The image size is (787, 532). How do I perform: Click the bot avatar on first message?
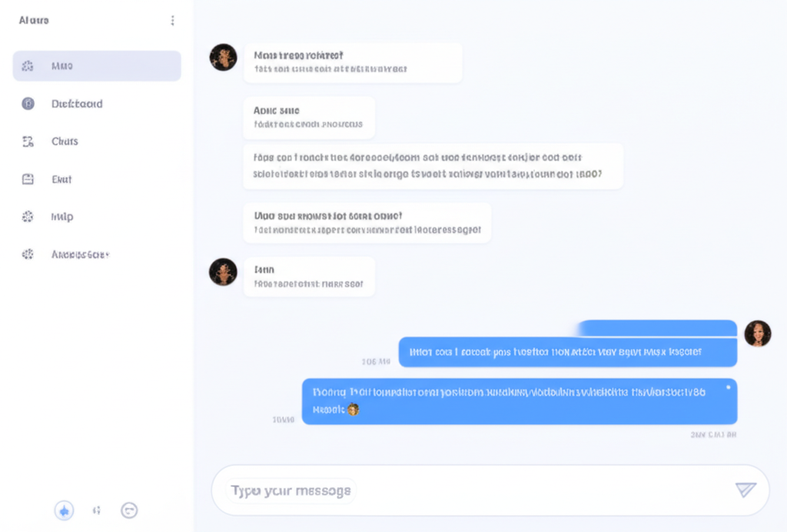click(223, 58)
